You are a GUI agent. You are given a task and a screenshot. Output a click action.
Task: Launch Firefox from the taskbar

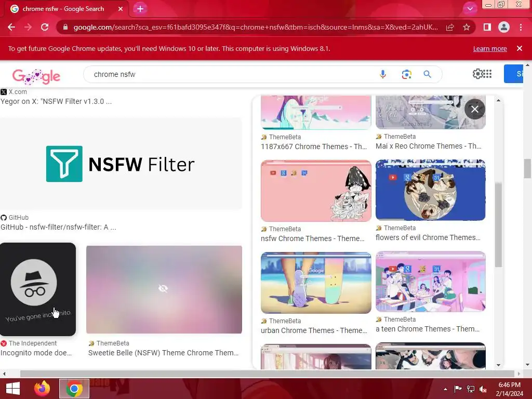coord(42,389)
